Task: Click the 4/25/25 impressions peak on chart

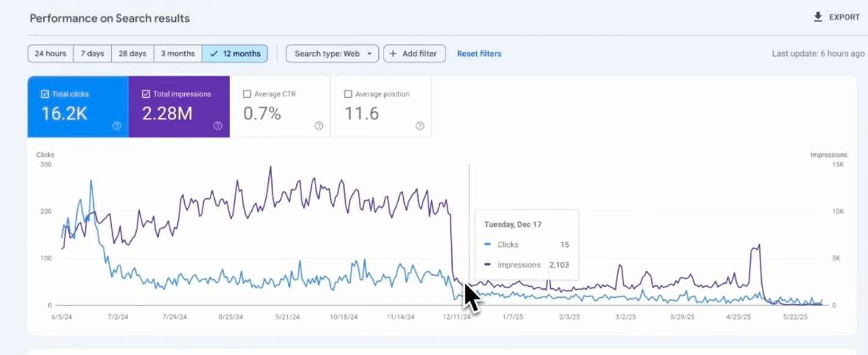Action: [x=759, y=245]
